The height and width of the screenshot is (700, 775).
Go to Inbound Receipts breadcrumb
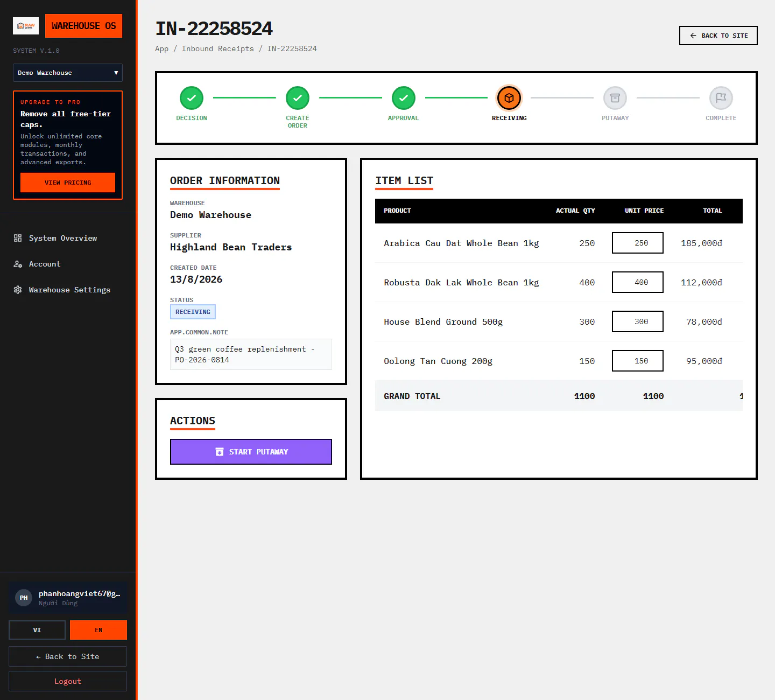pyautogui.click(x=217, y=48)
